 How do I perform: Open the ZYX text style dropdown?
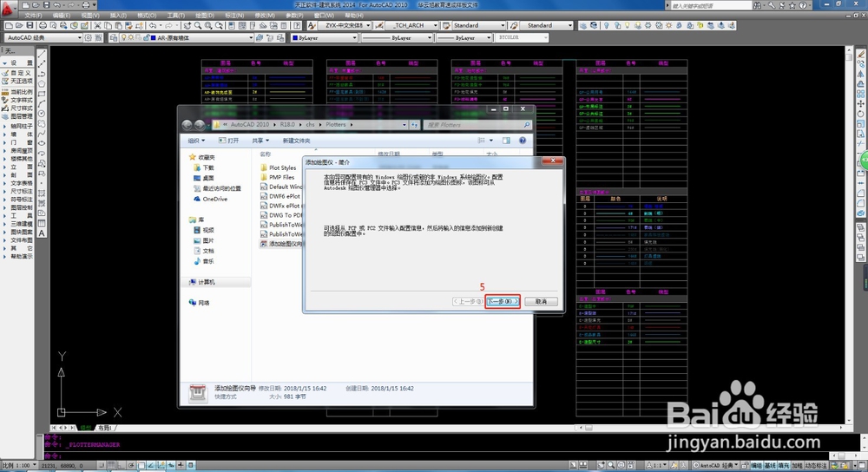(x=345, y=25)
